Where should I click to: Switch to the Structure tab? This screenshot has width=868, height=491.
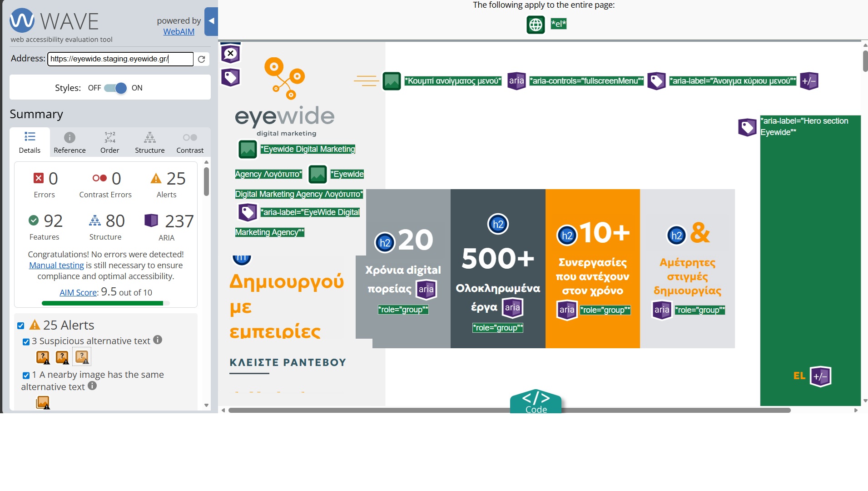point(149,142)
